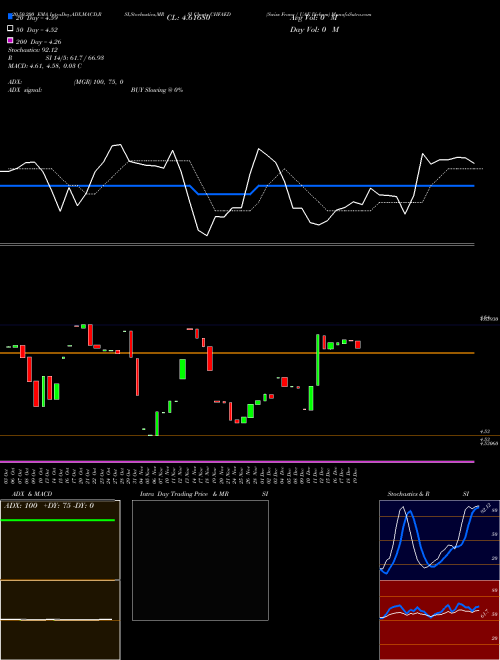
Task: Click the blue 20 Day EMA legend swatch
Action: click(x=11, y=17)
